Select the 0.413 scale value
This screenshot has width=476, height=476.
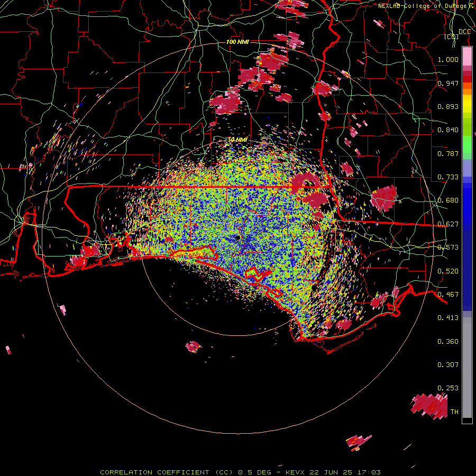448,318
